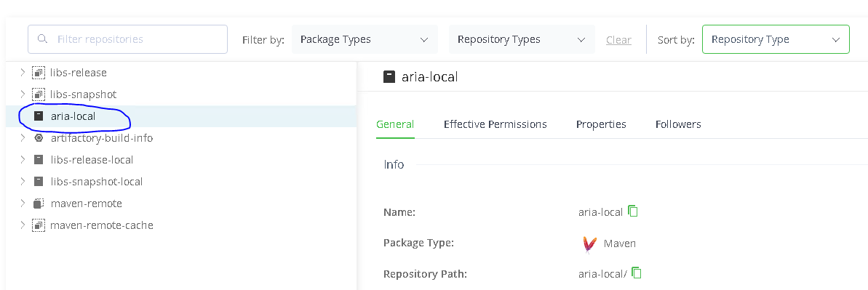Click the aria-local repository icon in tree
This screenshot has width=868, height=290.
[38, 116]
